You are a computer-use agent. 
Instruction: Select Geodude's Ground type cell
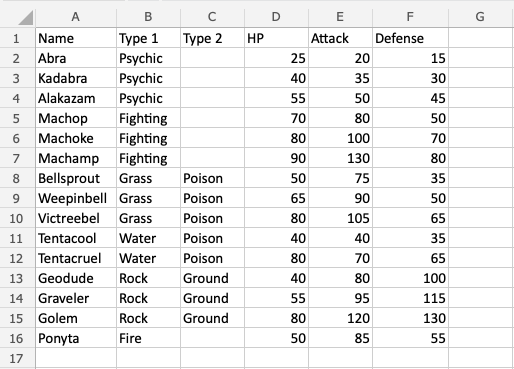212,278
